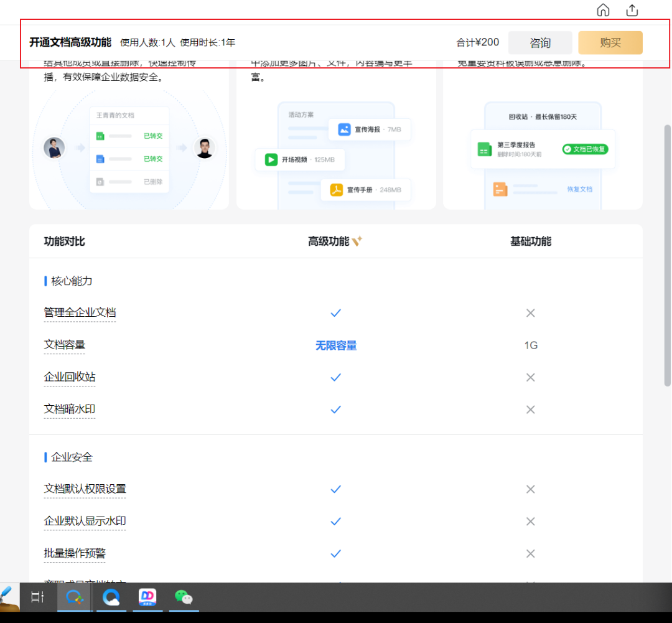Click the 合计¥200 total price
Viewport: 672px width, 623px height.
477,42
